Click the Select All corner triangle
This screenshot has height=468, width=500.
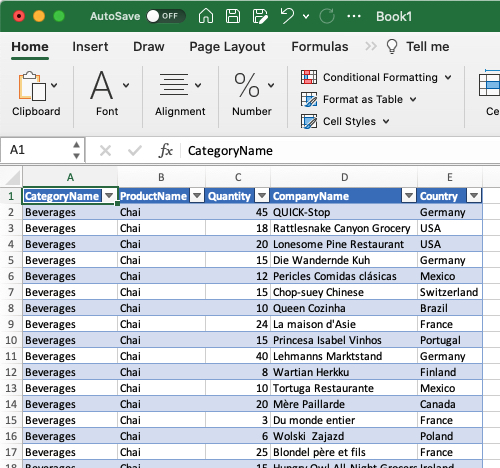pyautogui.click(x=13, y=177)
